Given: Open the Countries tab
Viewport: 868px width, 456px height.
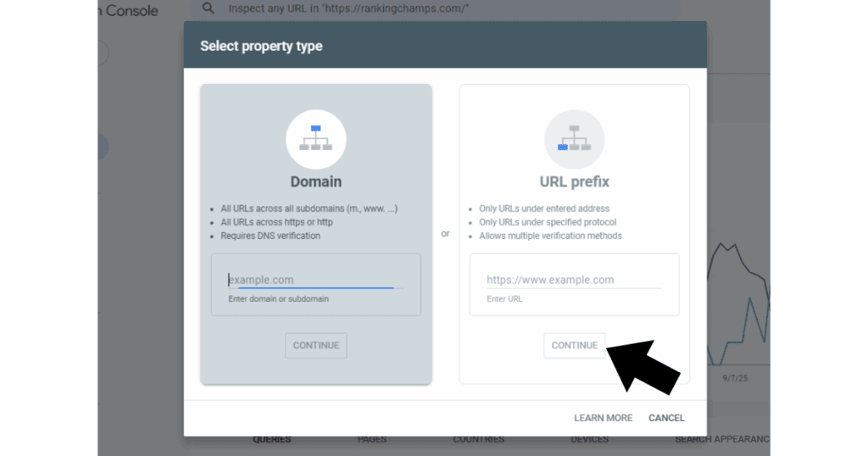Looking at the screenshot, I should tap(478, 440).
